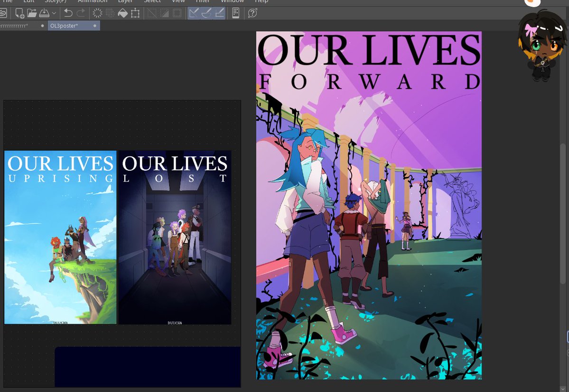Image resolution: width=569 pixels, height=392 pixels.
Task: Toggle Snap to Special Ruler
Action: pyautogui.click(x=206, y=13)
